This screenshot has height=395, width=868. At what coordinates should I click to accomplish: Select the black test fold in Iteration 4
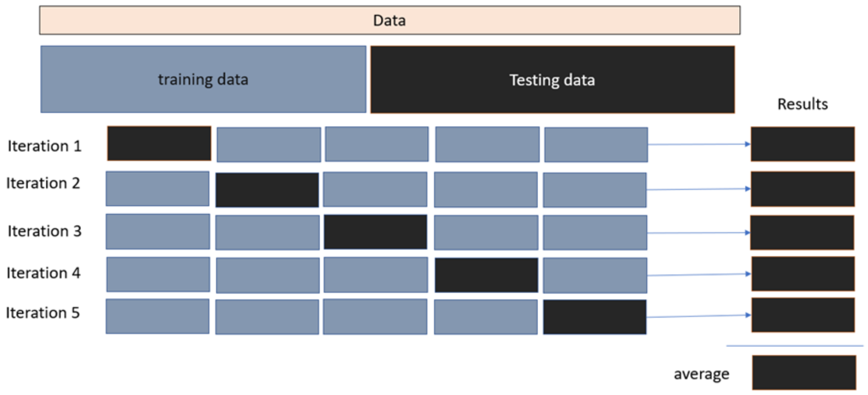click(x=486, y=275)
